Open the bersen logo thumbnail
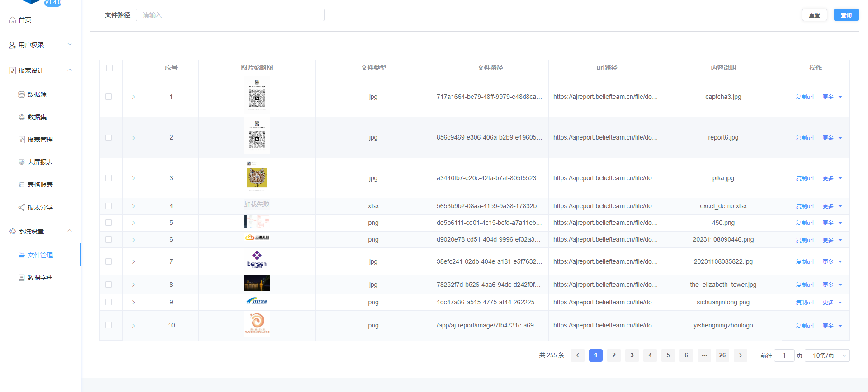This screenshot has width=868, height=392. (257, 260)
